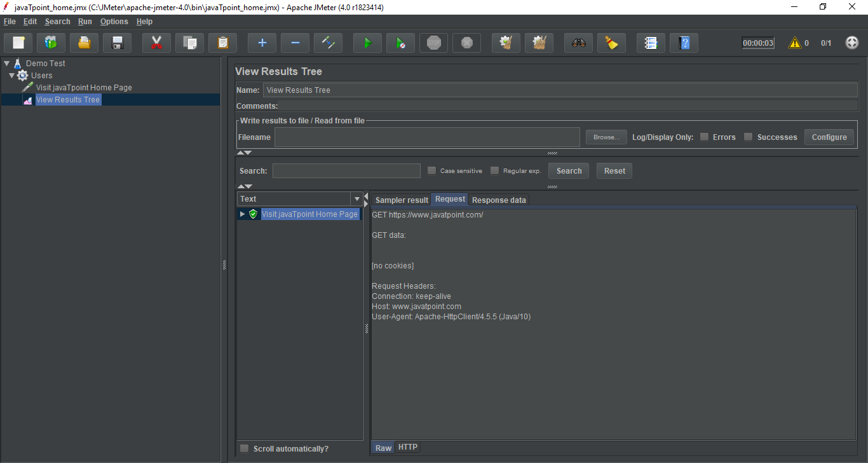Enable the Successes only checkbox

(749, 137)
